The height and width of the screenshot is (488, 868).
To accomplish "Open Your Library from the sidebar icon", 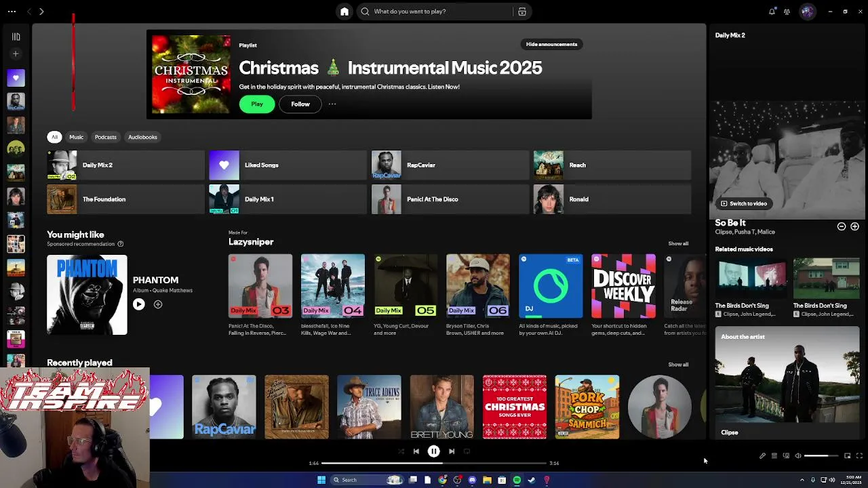I will (x=16, y=37).
